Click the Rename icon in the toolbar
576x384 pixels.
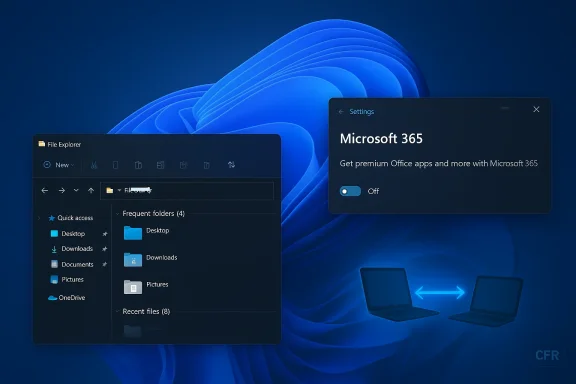pos(161,165)
